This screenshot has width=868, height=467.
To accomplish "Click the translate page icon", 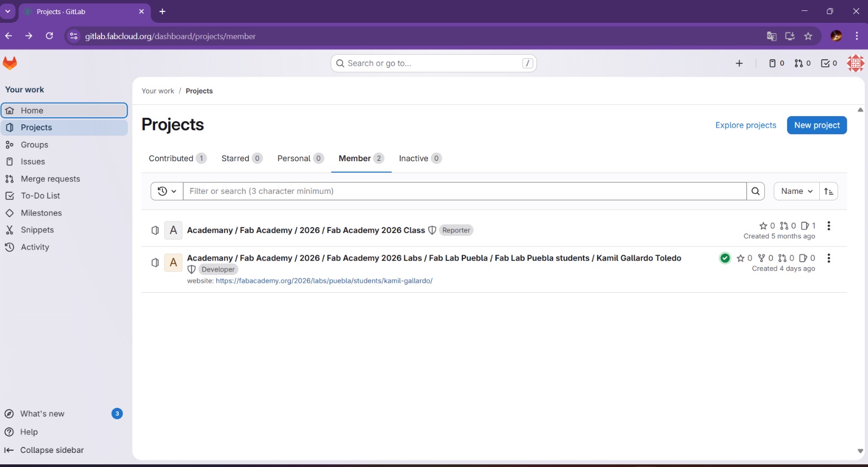I will click(x=771, y=36).
